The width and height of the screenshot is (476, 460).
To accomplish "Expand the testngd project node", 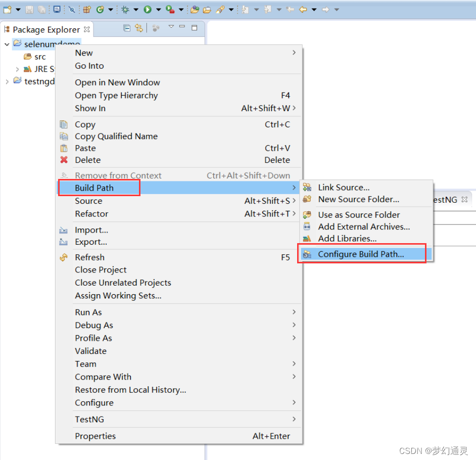I will (x=7, y=82).
